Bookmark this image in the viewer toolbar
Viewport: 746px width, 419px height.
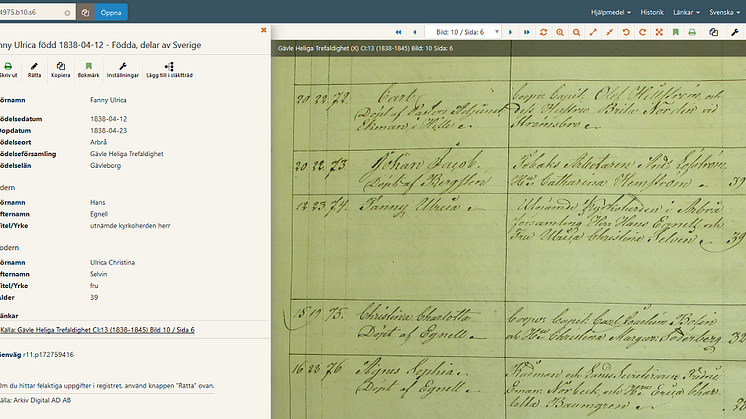pyautogui.click(x=676, y=32)
